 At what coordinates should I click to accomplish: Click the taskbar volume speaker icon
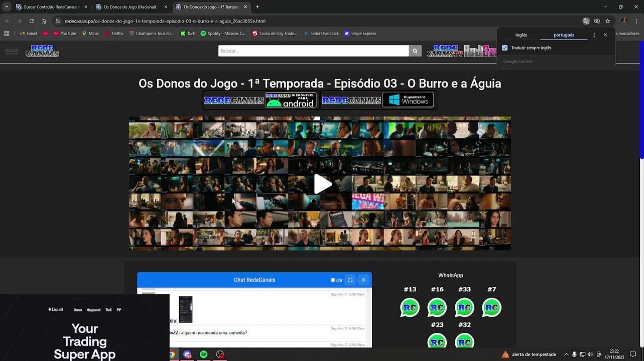coord(590,354)
